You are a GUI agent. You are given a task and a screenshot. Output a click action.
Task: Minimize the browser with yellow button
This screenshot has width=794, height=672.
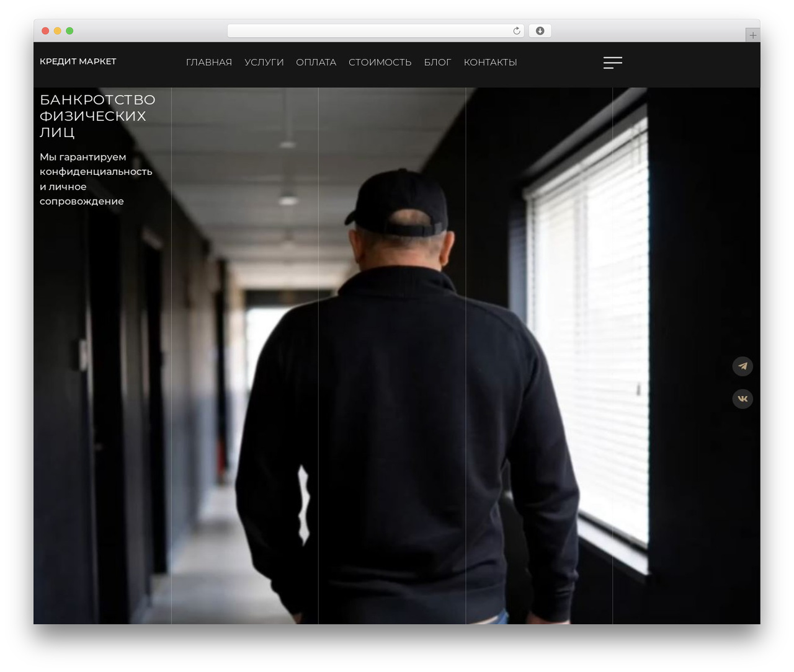tap(58, 31)
